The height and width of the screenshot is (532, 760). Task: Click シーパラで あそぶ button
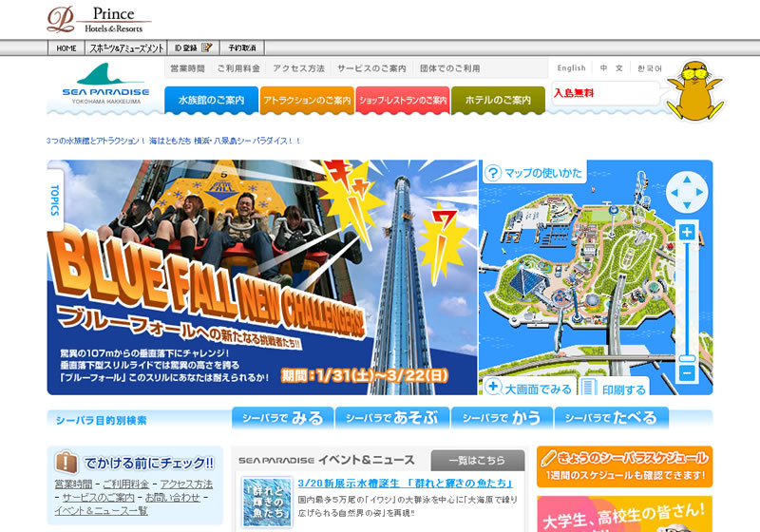[392, 418]
